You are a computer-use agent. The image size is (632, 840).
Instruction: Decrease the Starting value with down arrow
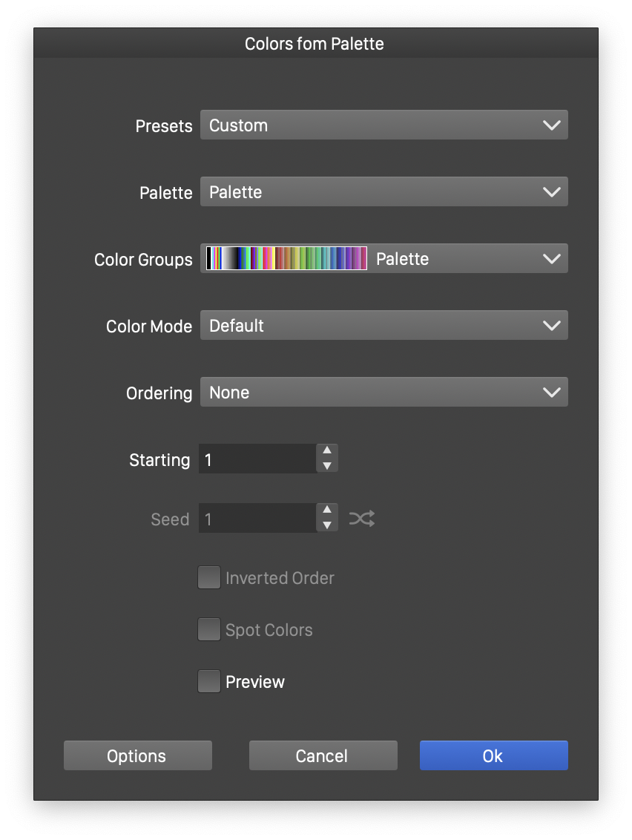[x=327, y=466]
